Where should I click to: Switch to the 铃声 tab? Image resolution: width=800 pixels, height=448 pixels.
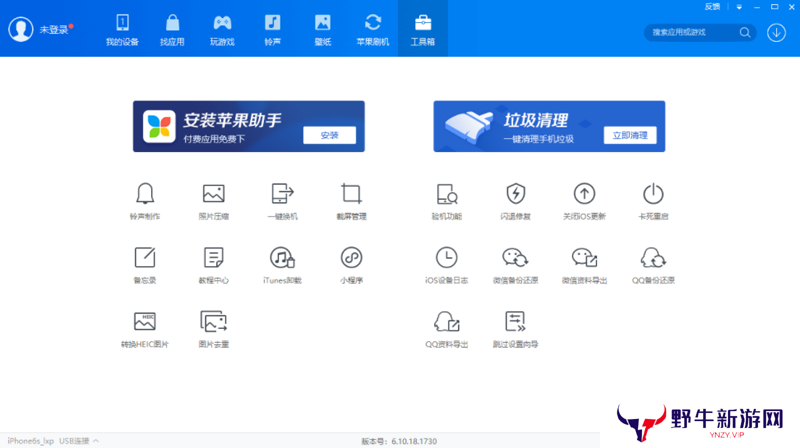(272, 30)
